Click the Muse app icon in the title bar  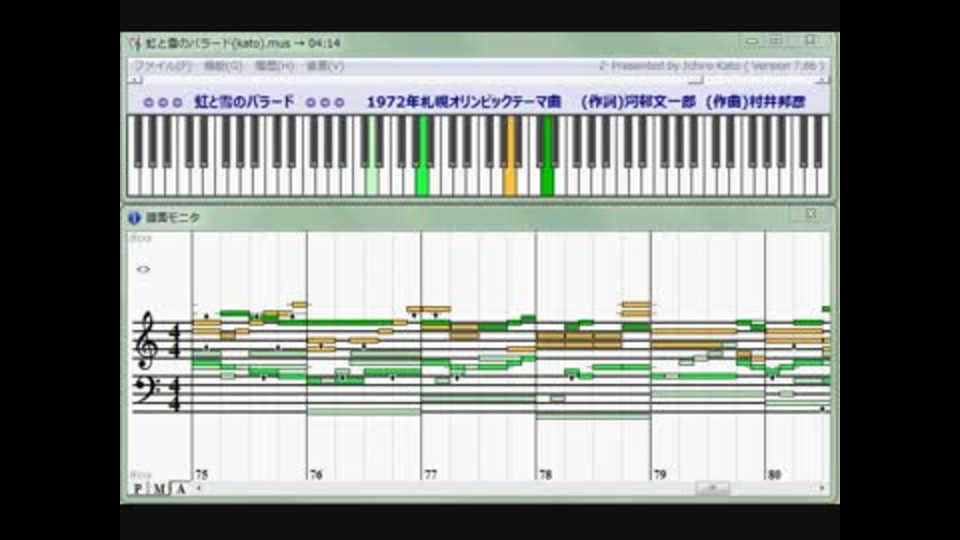click(x=135, y=43)
